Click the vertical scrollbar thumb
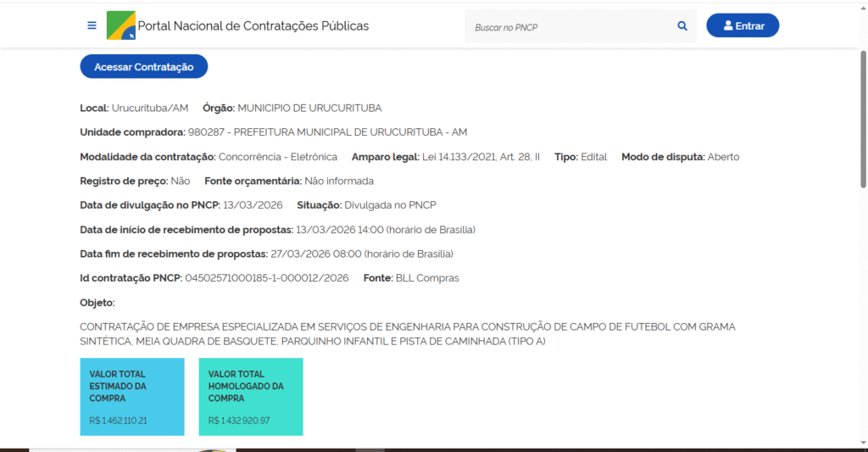Screen dimensions: 868x452 pos(863,119)
